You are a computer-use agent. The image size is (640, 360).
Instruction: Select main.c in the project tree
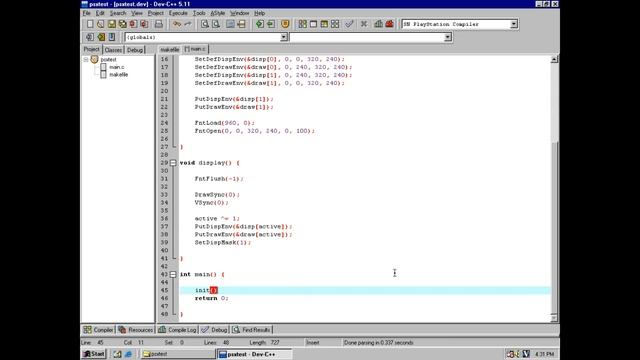coord(116,67)
